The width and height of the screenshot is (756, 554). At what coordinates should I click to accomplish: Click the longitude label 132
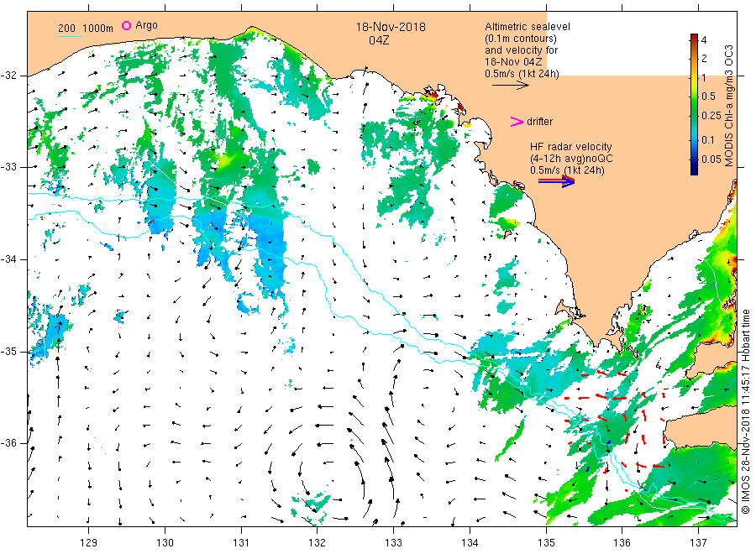(x=318, y=543)
